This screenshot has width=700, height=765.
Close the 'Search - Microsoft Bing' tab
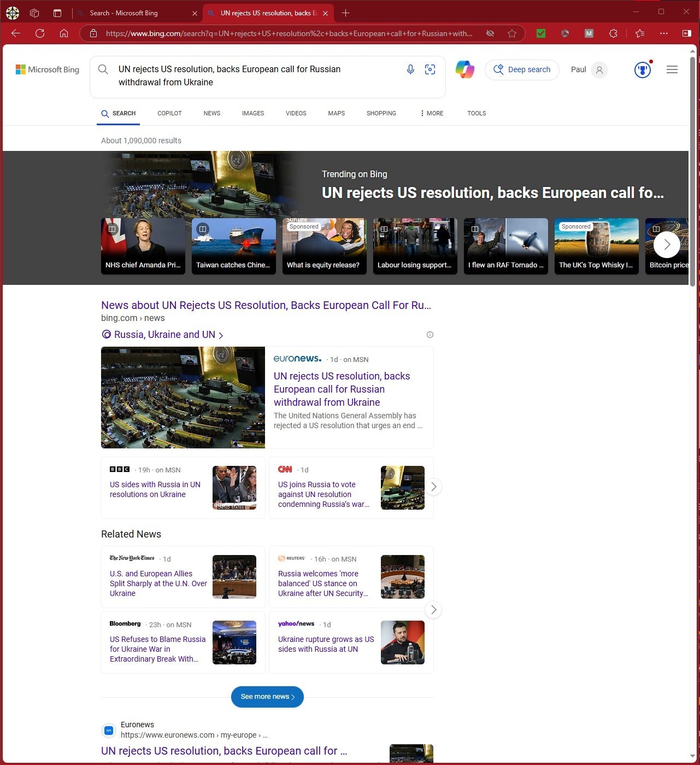pos(195,13)
